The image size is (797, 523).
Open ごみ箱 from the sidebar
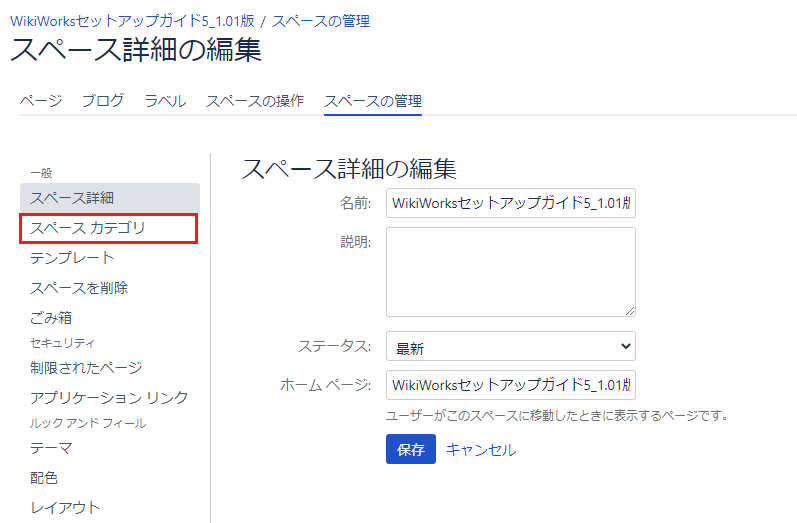coord(51,318)
